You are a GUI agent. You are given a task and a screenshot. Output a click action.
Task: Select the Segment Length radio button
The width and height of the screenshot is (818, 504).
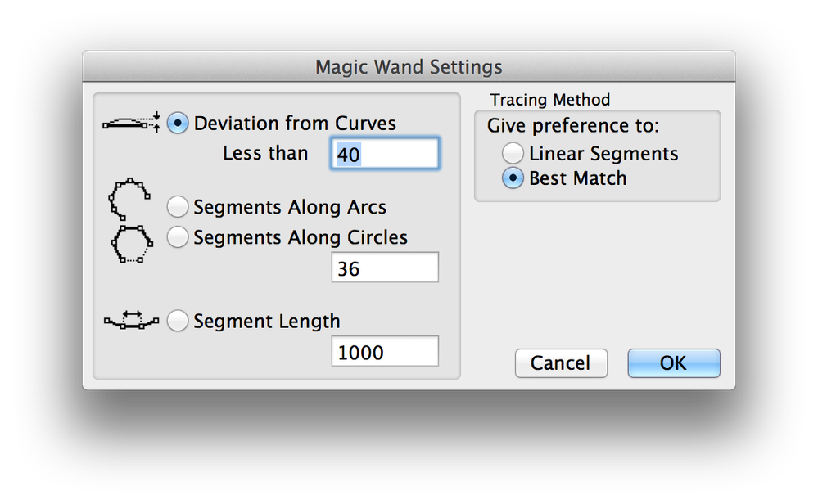point(178,322)
